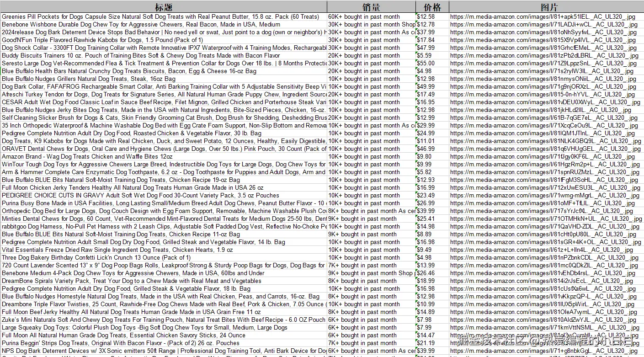
Task: Select the Buddy Biscuits Trainers title cell
Action: tap(164, 56)
